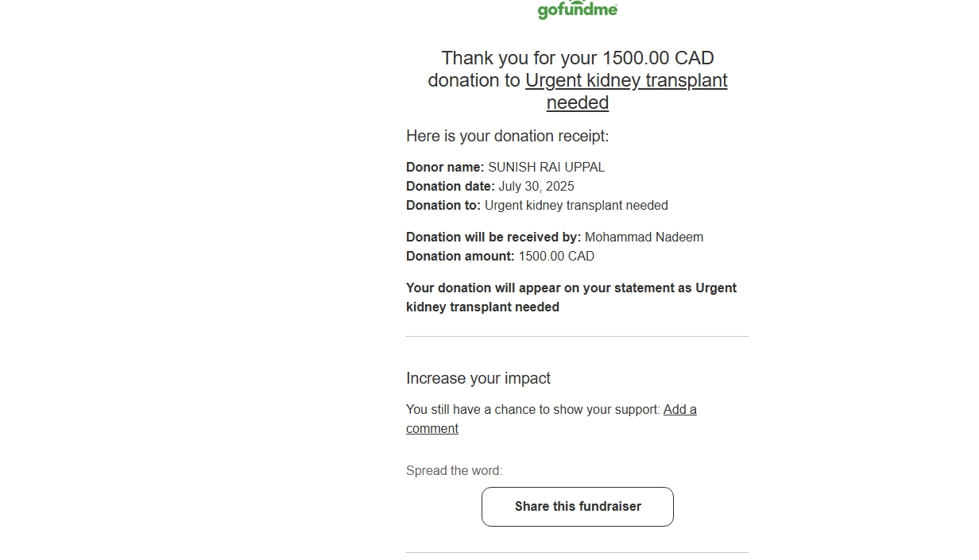Follow the "Add a comment" link
Screen dimensions: 979x560
coord(679,410)
